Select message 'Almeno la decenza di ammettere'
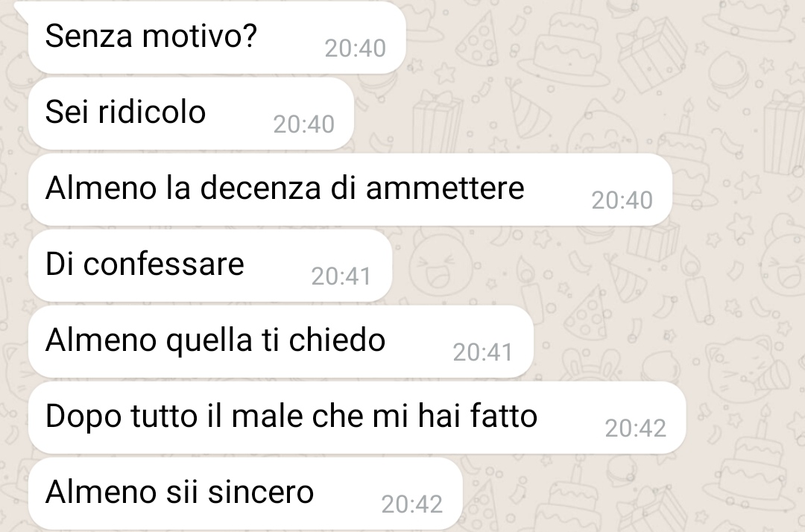 coord(350,189)
